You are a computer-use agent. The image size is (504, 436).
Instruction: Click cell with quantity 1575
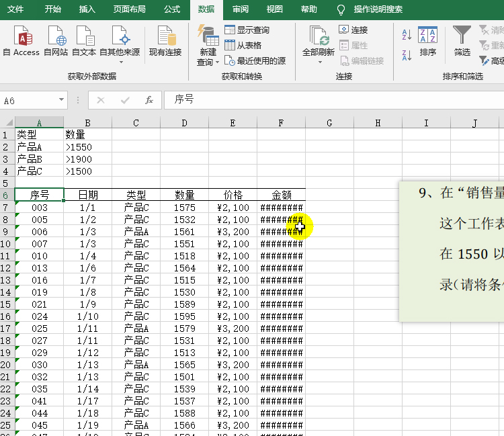[185, 208]
